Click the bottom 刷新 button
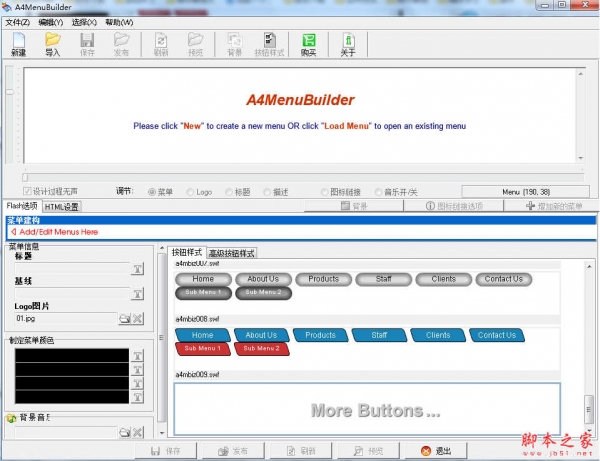Viewport: 600px width, 461px height. (x=301, y=451)
